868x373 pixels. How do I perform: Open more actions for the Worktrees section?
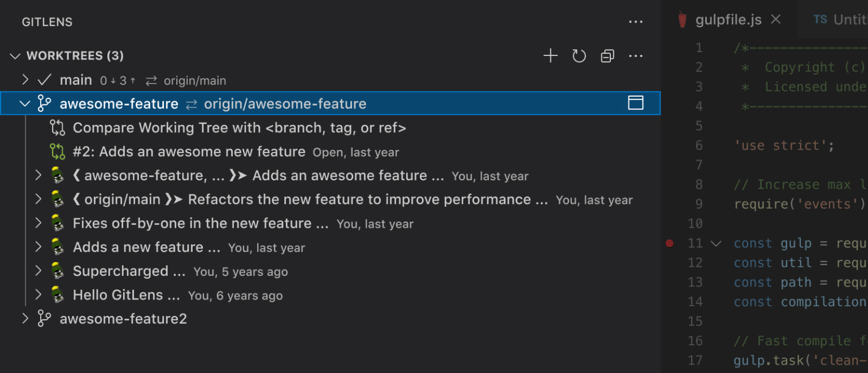[636, 55]
